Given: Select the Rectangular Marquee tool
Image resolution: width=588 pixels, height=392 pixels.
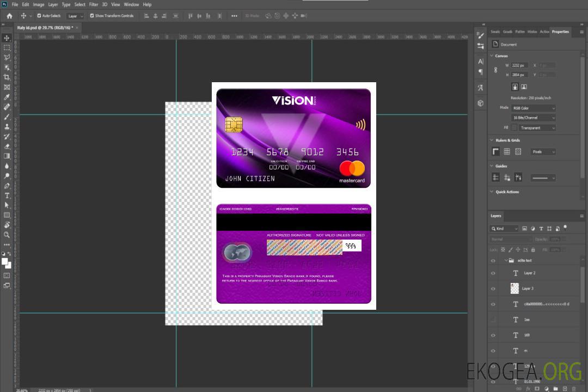Looking at the screenshot, I should tap(7, 48).
